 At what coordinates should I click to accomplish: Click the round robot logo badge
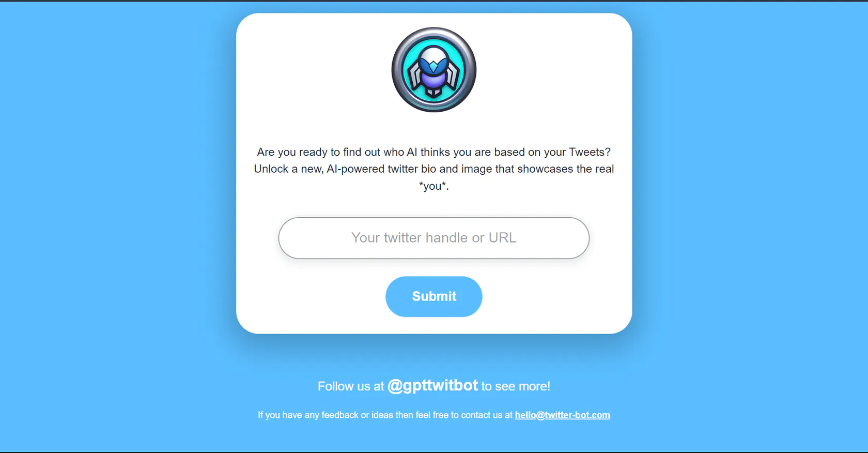[x=434, y=70]
